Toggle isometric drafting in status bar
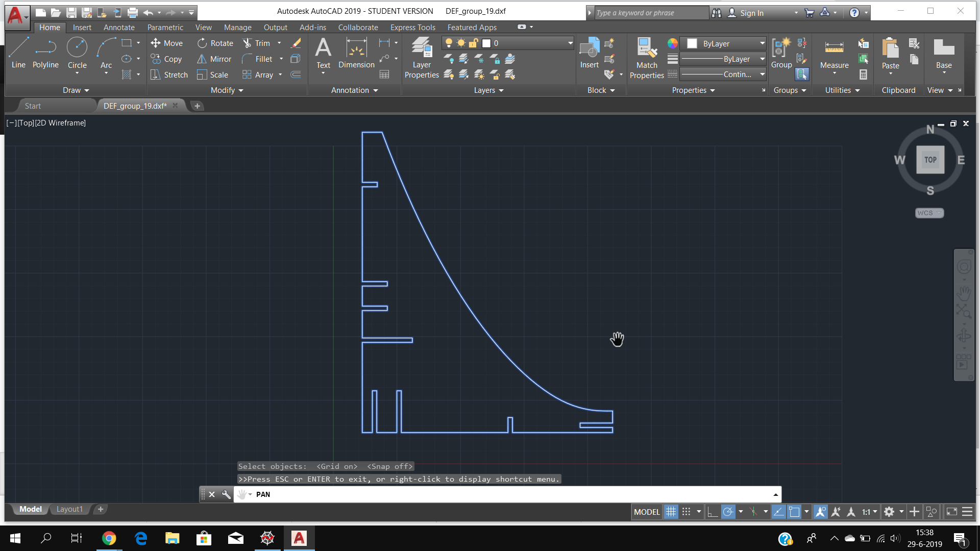The height and width of the screenshot is (551, 980). (x=753, y=512)
